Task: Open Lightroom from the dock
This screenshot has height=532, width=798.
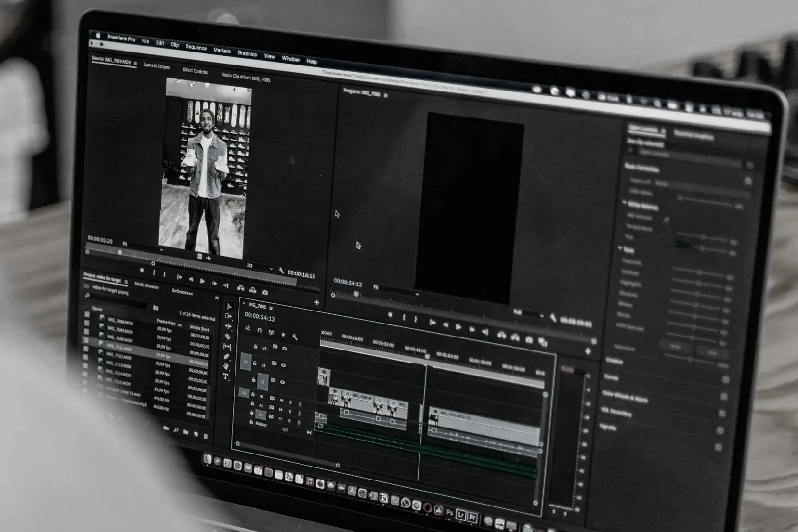Action: [461, 515]
